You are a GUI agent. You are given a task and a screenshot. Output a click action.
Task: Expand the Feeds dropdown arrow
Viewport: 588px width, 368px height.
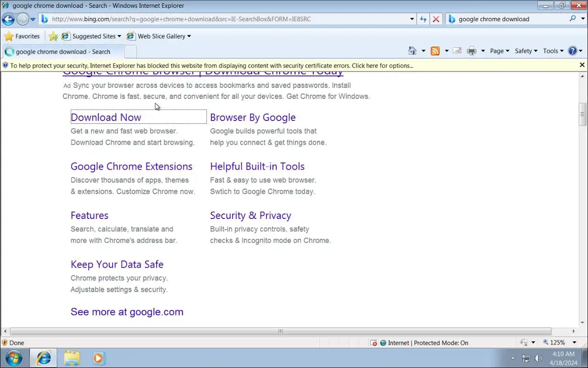[x=447, y=51]
